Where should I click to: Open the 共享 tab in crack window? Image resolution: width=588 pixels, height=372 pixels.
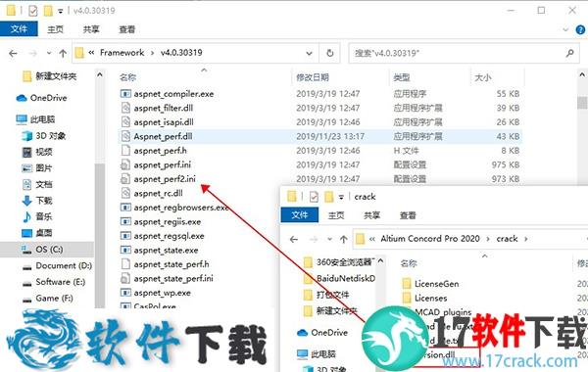(371, 215)
